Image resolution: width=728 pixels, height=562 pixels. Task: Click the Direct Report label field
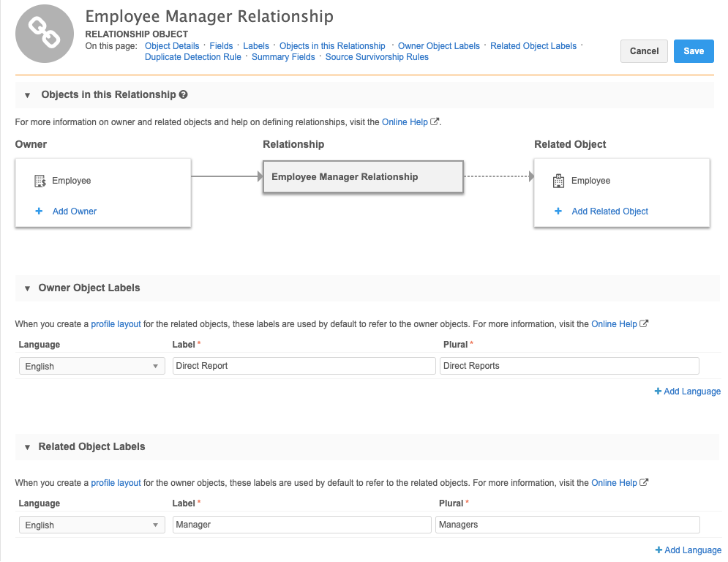pos(304,366)
